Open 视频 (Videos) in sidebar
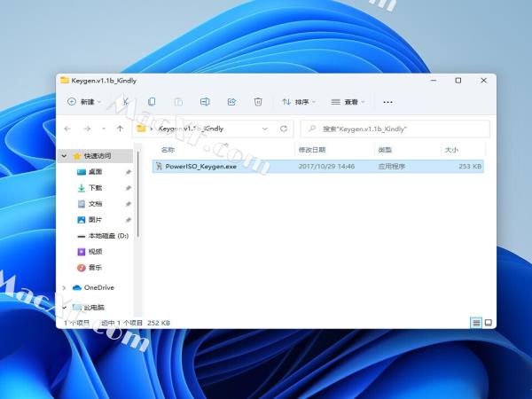The image size is (532, 399). pyautogui.click(x=95, y=252)
